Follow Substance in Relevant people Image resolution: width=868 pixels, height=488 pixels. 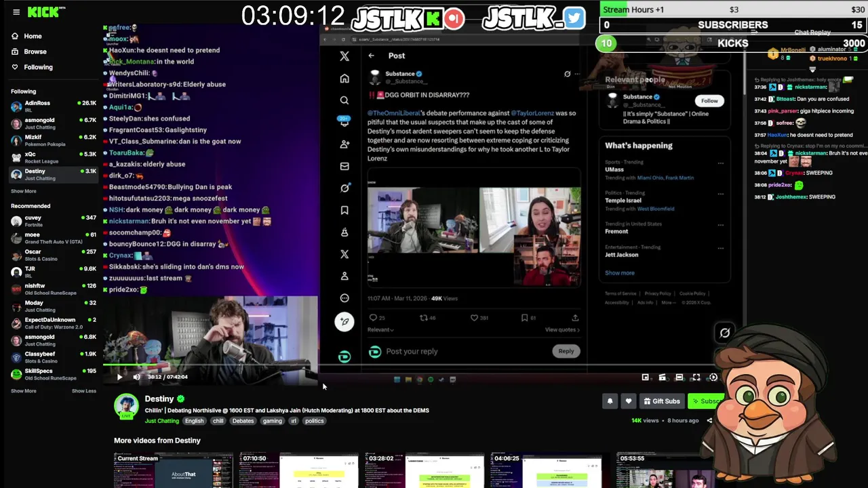point(709,100)
